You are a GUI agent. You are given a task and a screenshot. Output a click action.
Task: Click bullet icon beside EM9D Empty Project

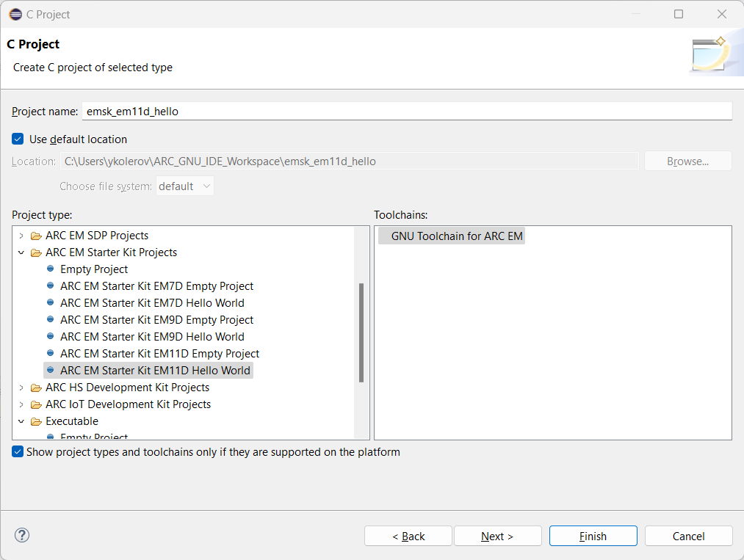[51, 319]
